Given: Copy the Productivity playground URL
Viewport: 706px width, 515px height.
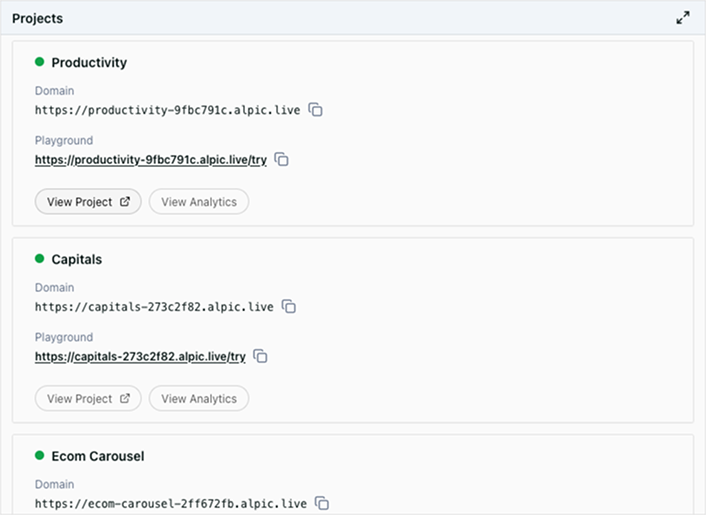Looking at the screenshot, I should [282, 160].
